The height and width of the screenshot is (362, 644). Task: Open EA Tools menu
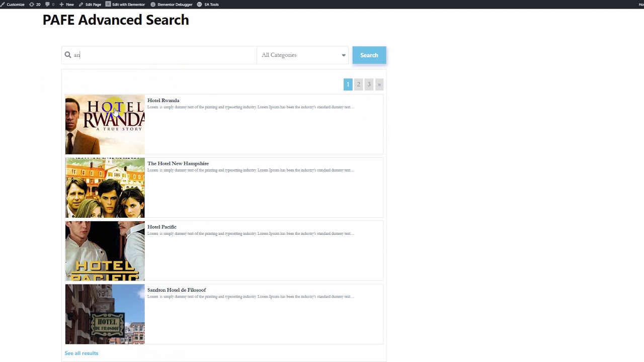208,5
